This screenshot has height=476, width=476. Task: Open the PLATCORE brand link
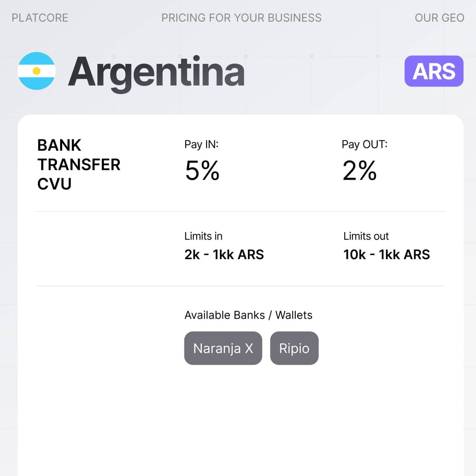click(40, 18)
